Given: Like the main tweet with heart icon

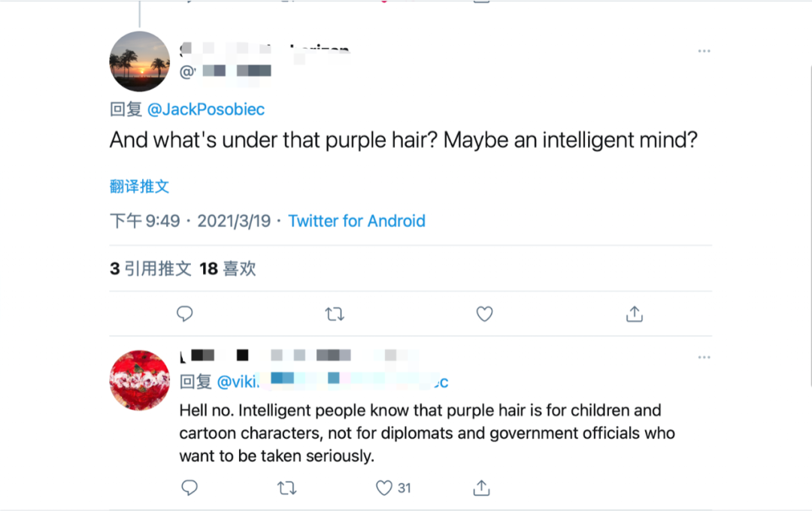Looking at the screenshot, I should (x=485, y=314).
